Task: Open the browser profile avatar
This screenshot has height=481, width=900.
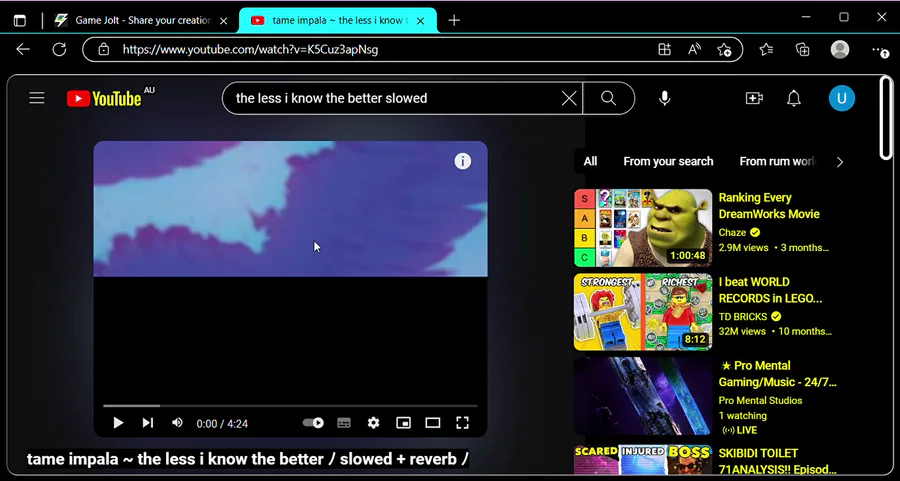Action: 840,49
